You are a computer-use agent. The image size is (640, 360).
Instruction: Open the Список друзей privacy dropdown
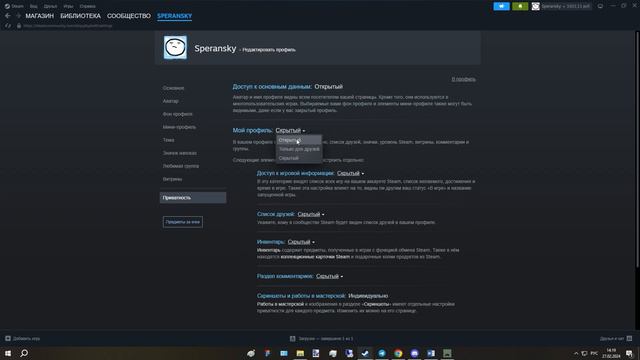[x=311, y=214]
